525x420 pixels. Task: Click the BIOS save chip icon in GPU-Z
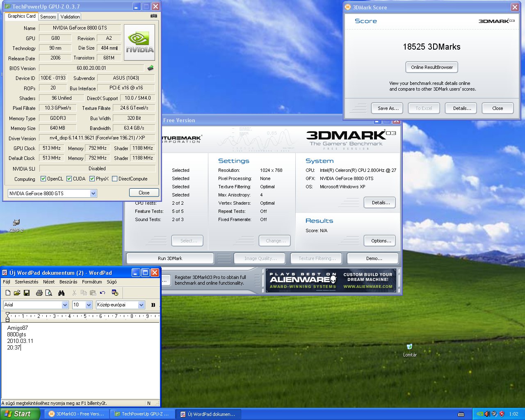pyautogui.click(x=151, y=68)
